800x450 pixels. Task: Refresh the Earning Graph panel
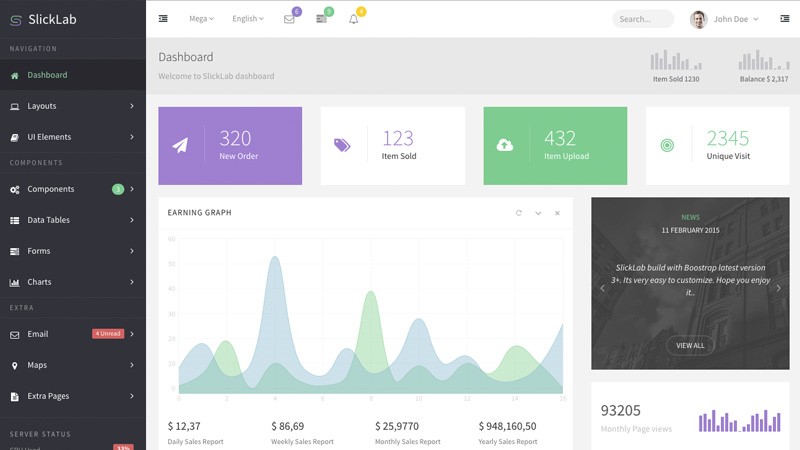pyautogui.click(x=518, y=213)
